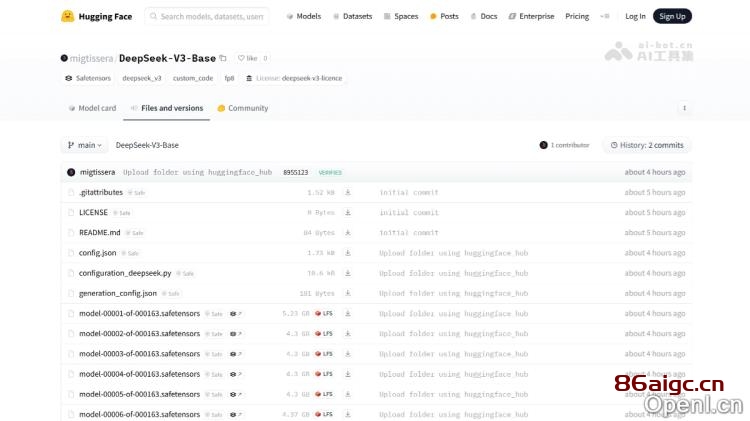
Task: Open the LICENSE file
Action: [x=93, y=212]
